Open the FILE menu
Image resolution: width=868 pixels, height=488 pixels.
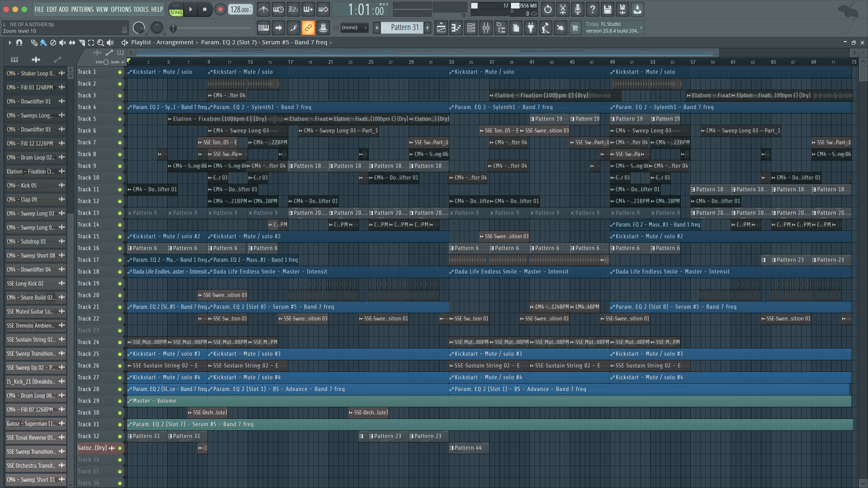tap(39, 9)
